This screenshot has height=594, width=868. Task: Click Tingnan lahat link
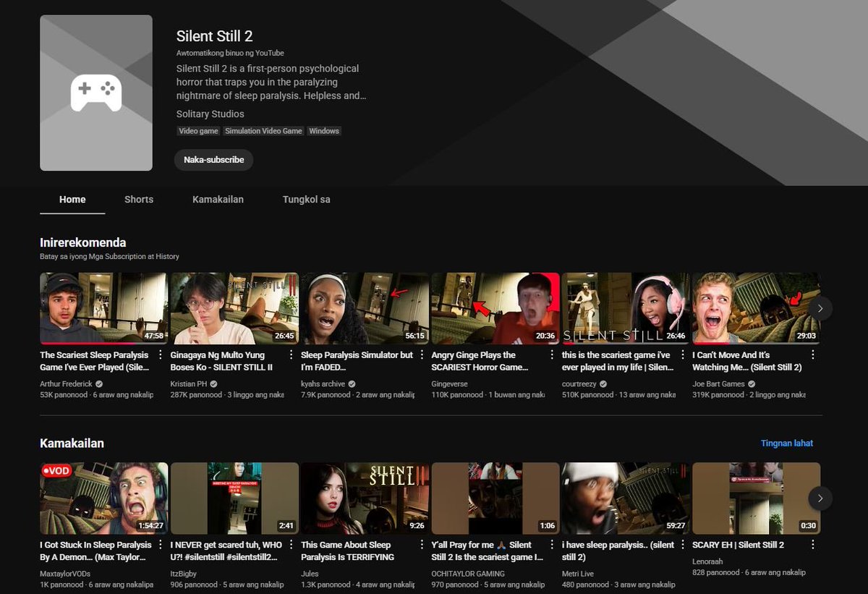pos(787,444)
